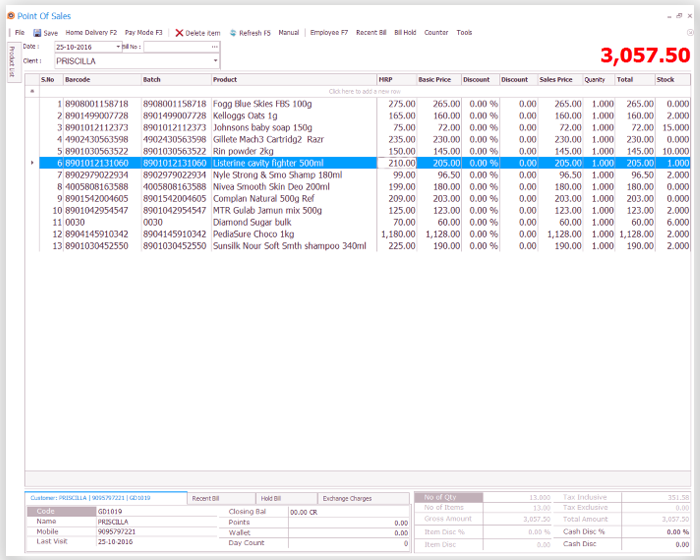
Task: Sort by Barcode column header
Action: click(102, 79)
